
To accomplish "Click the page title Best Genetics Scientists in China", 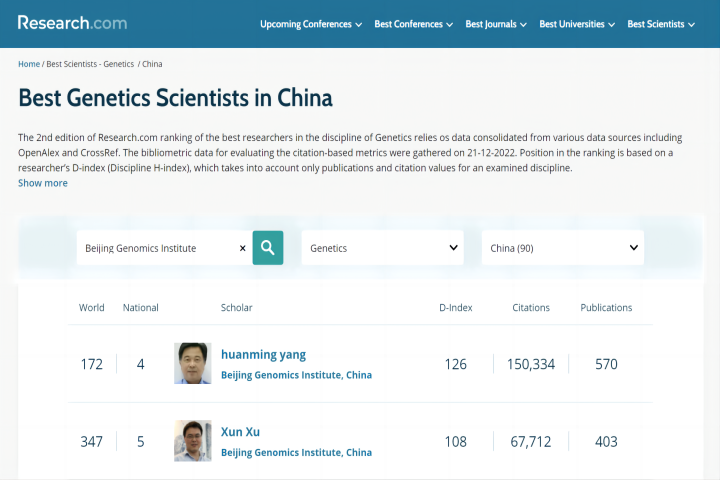I will click(x=175, y=98).
